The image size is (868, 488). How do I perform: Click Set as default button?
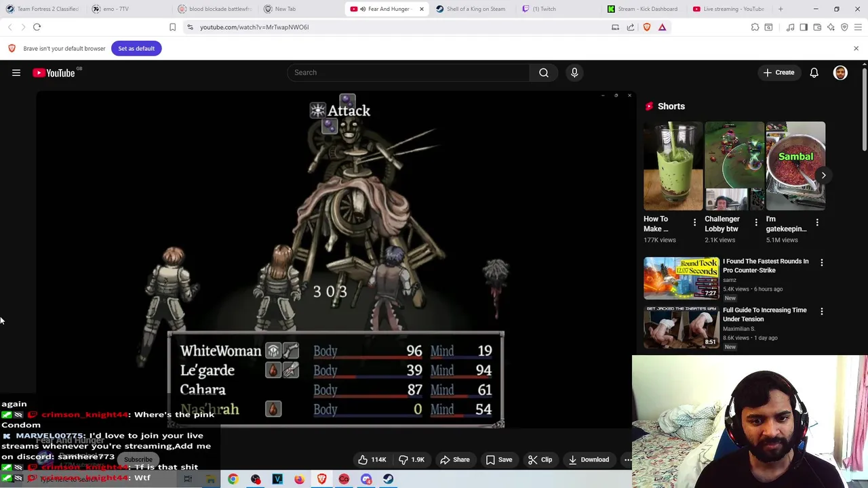point(136,48)
